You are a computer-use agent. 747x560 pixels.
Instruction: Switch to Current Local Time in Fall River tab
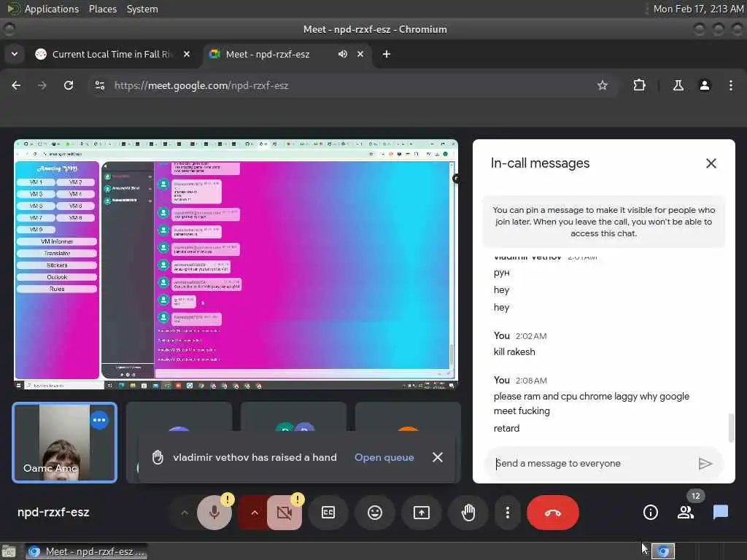coord(111,54)
